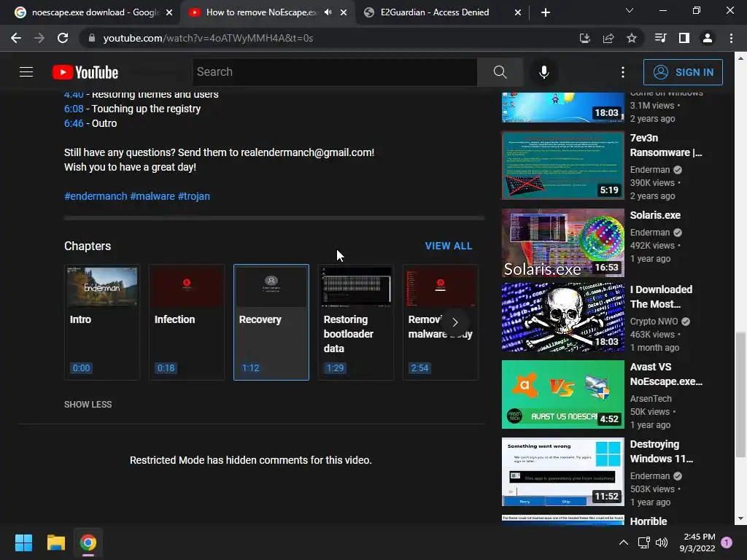The image size is (747, 560).
Task: Select How to remove NoEscape tab
Action: pyautogui.click(x=260, y=12)
